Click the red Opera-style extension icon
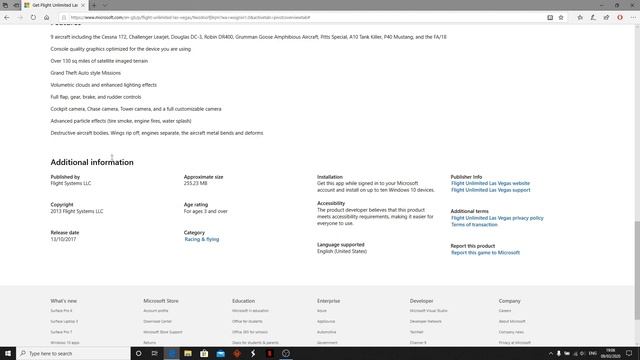The height and width of the screenshot is (360, 640). pyautogui.click(x=620, y=18)
